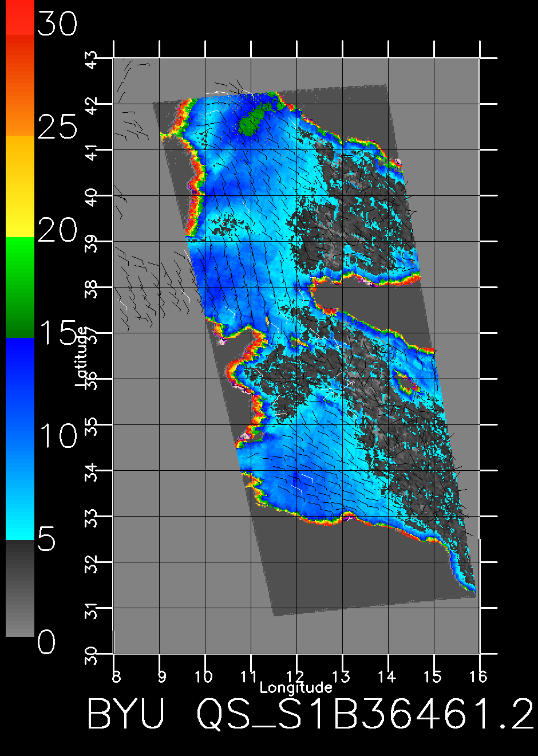Click latitude tick label 30
Viewport: 538px width, 756px height.
tap(91, 656)
